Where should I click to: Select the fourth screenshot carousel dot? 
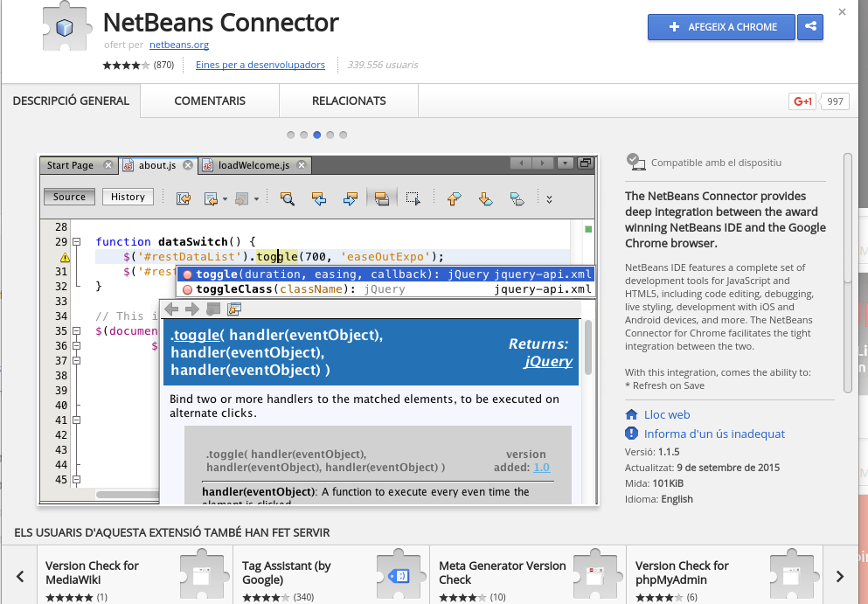[x=330, y=135]
